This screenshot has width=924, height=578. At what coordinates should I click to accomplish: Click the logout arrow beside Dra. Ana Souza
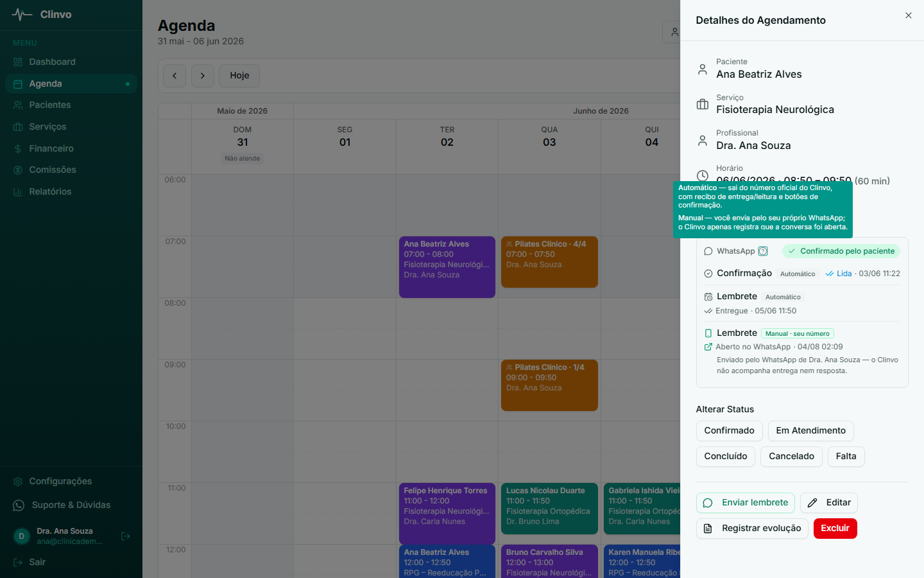pos(126,536)
